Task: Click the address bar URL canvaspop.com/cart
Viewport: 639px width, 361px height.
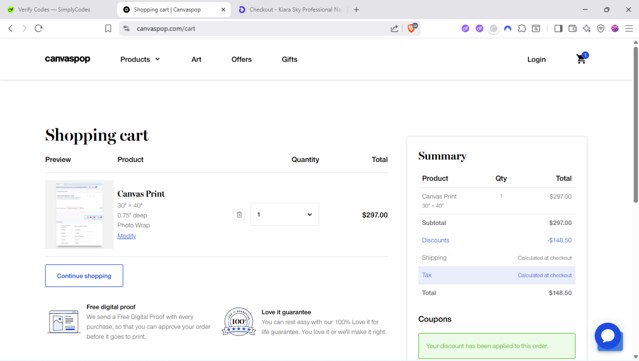Action: 166,29
